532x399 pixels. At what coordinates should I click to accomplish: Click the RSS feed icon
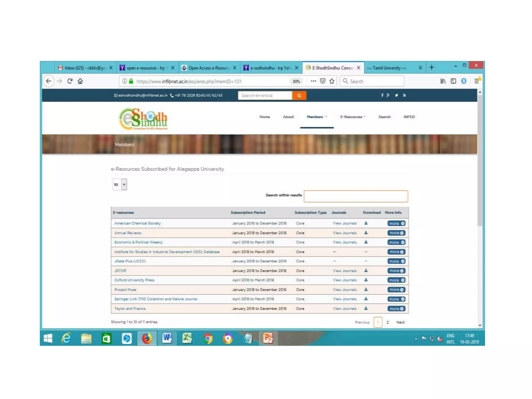[x=404, y=95]
